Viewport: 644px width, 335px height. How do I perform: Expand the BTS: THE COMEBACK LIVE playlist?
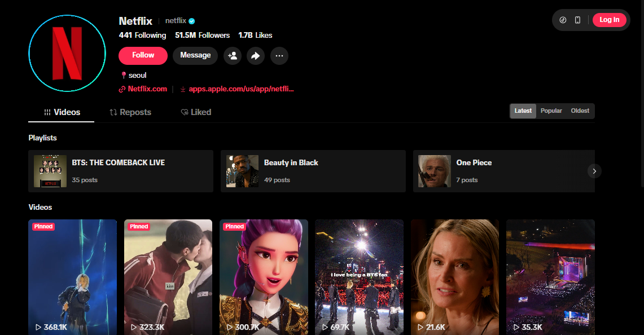tap(120, 170)
